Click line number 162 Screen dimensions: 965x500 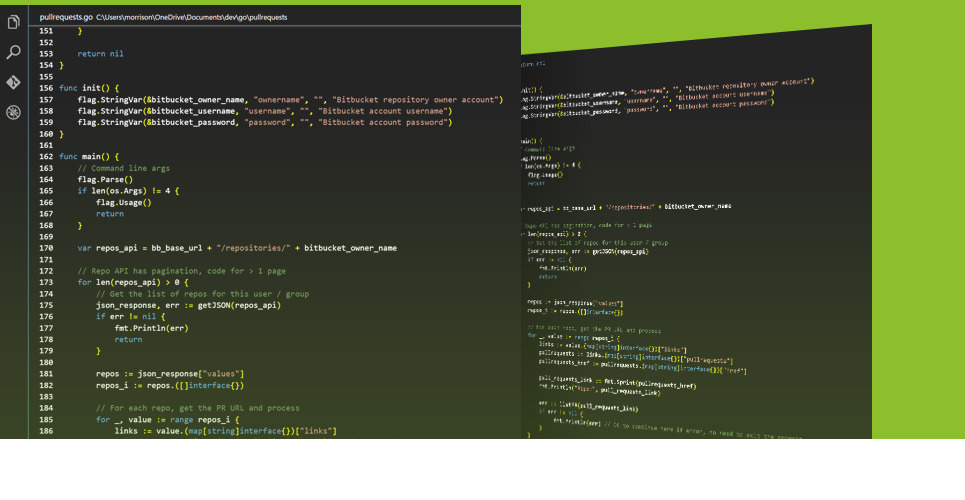(x=46, y=156)
